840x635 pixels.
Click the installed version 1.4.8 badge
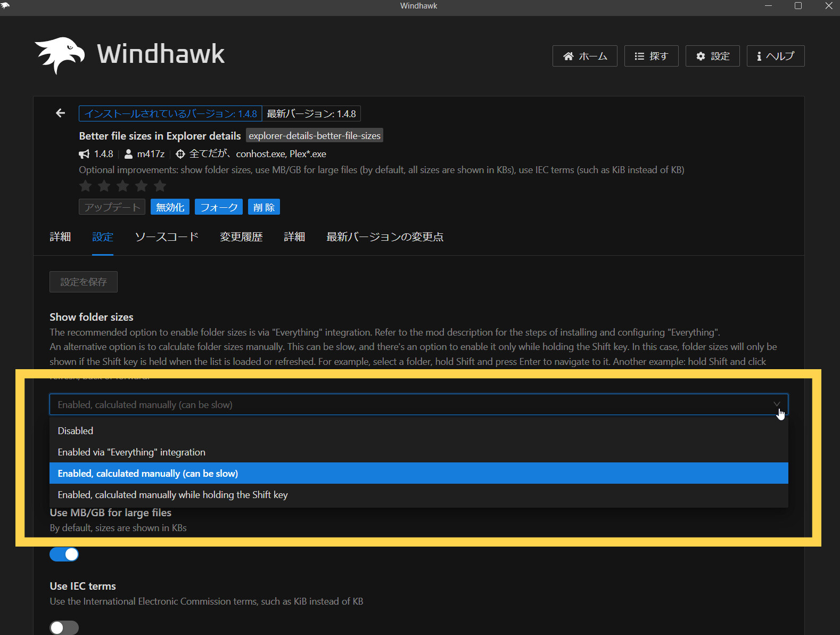[170, 113]
